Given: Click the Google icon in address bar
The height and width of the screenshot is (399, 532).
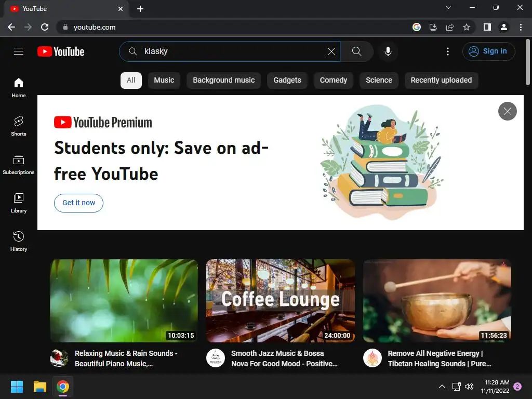Looking at the screenshot, I should click(x=416, y=27).
